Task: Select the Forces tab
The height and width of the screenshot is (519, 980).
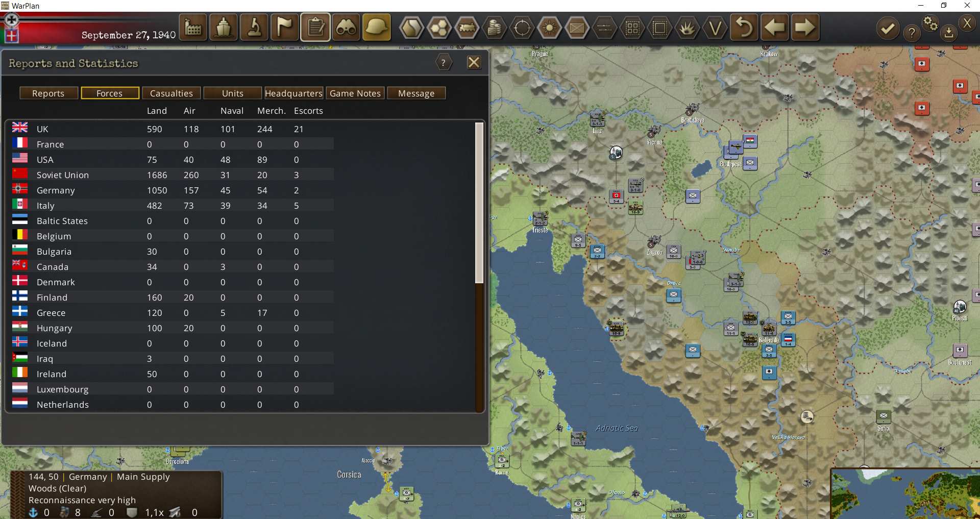Action: pyautogui.click(x=110, y=93)
